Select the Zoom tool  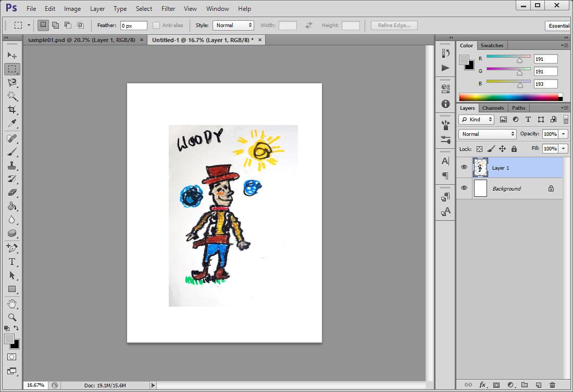point(12,317)
